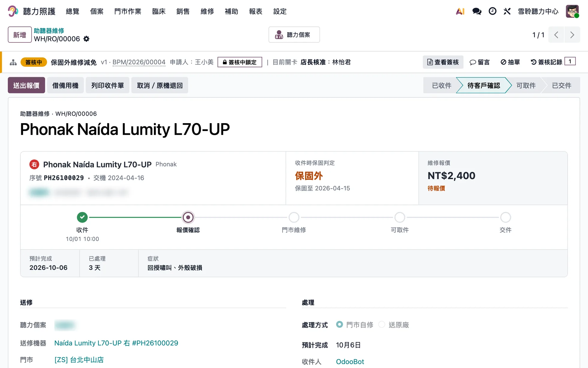Click the 報價確認 current step marker
Screen dimensions: 588x368
tap(188, 217)
